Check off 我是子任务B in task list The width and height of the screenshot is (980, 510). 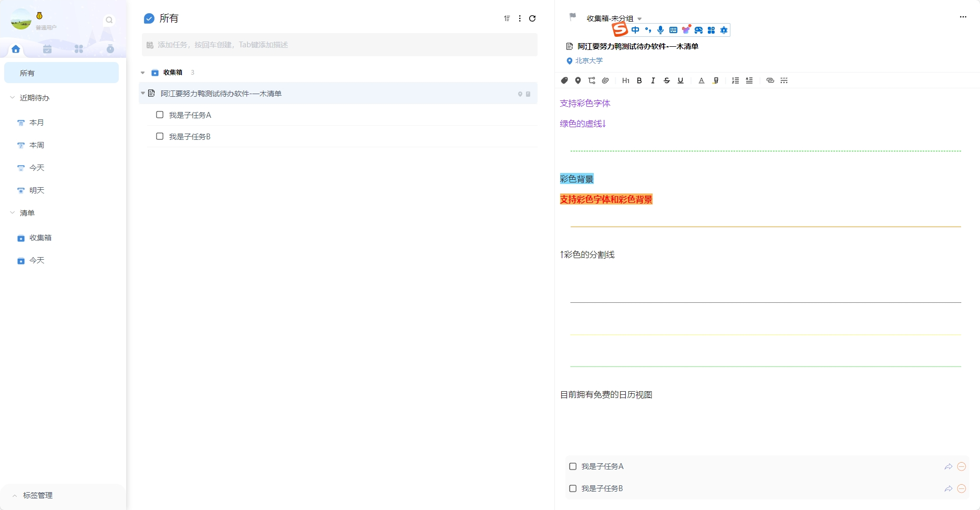pyautogui.click(x=160, y=136)
